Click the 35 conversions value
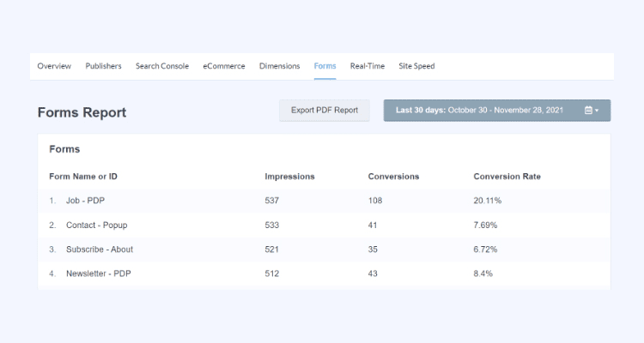 coord(373,250)
